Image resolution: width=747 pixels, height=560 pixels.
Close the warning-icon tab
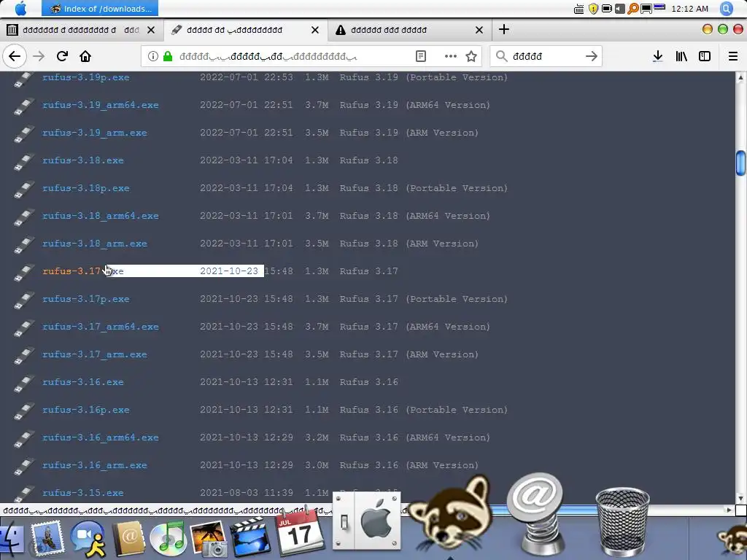tap(479, 30)
